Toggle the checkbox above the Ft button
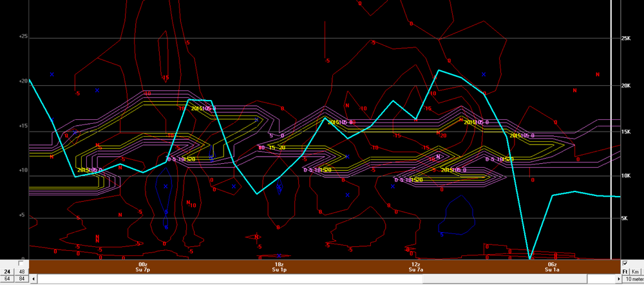The image size is (644, 285). pos(625,264)
